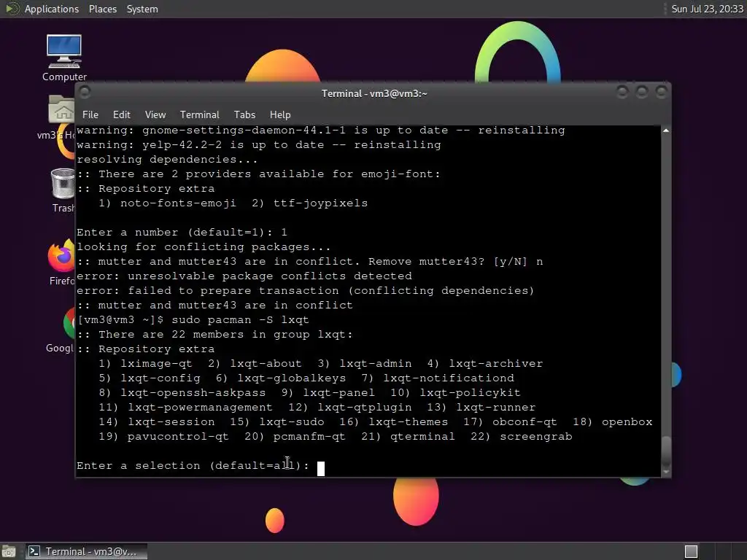This screenshot has width=747, height=560.
Task: Open the Terminal menu in menu bar
Action: pos(200,114)
